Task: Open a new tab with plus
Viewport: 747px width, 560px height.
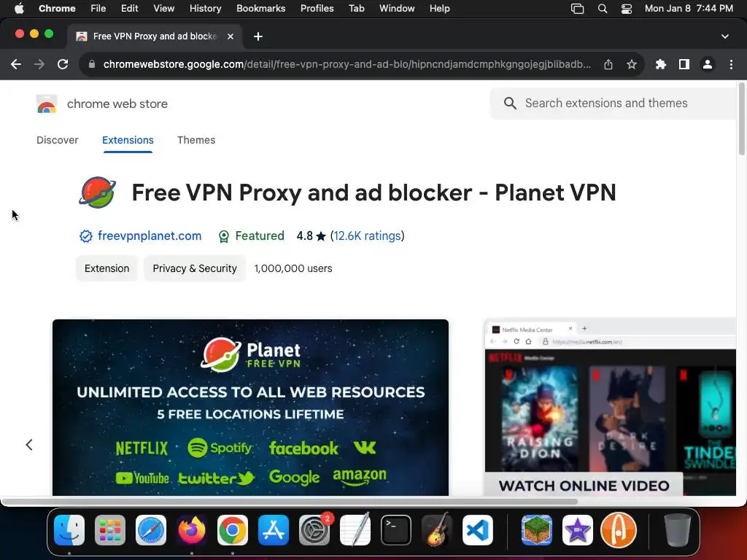Action: [258, 36]
